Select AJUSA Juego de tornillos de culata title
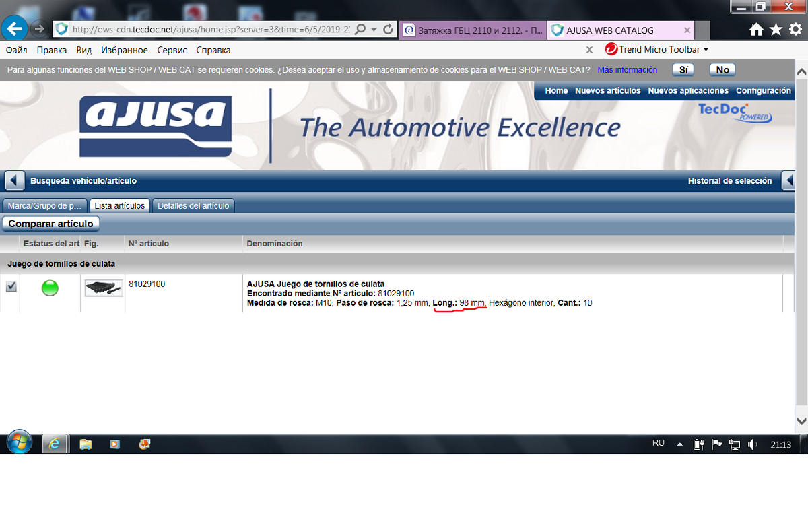Viewport: 808px width, 532px height. (x=316, y=284)
